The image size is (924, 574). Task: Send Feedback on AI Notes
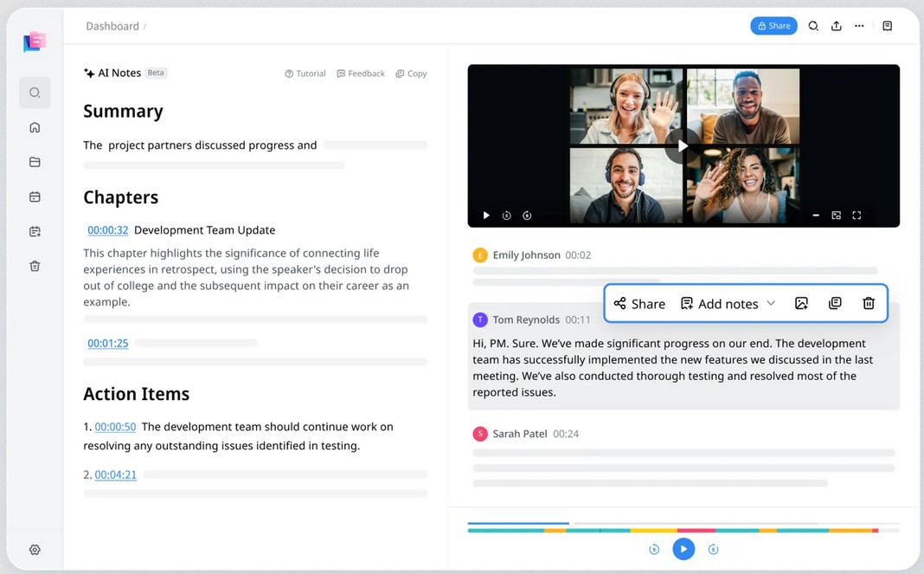tap(361, 74)
